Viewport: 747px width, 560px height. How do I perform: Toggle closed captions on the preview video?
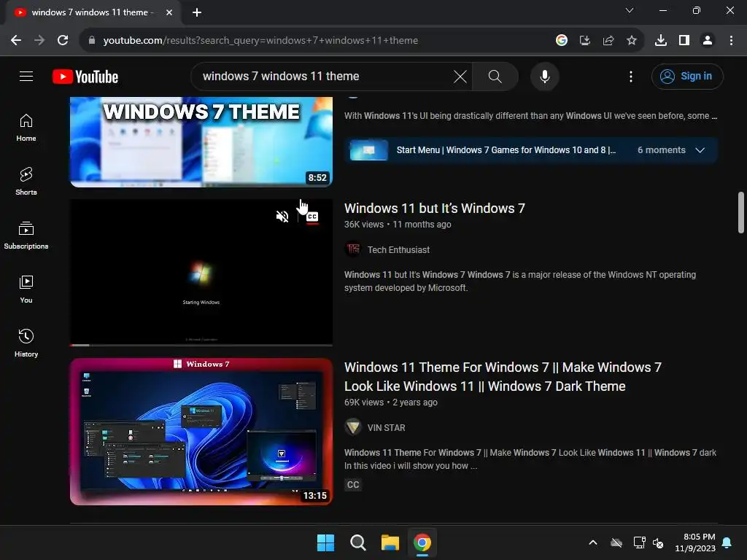312,217
